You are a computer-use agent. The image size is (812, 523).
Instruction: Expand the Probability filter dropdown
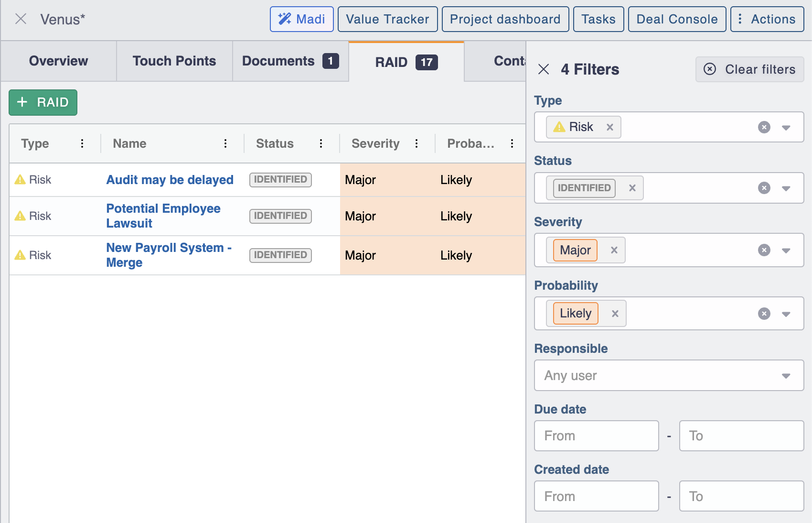[786, 314]
